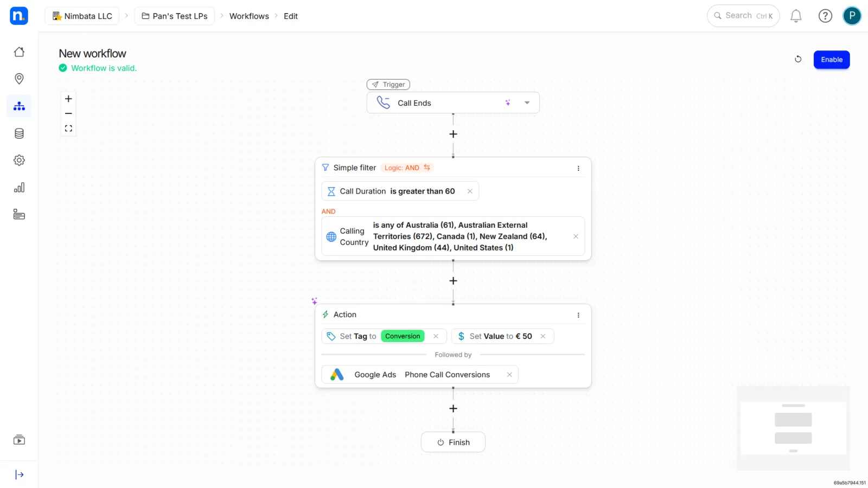
Task: Click the workflow minimap
Action: click(x=793, y=428)
